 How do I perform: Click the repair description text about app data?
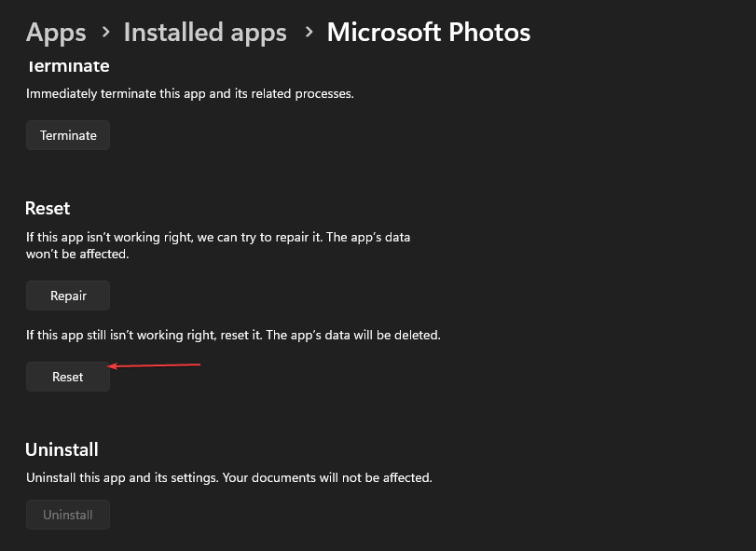(x=218, y=245)
